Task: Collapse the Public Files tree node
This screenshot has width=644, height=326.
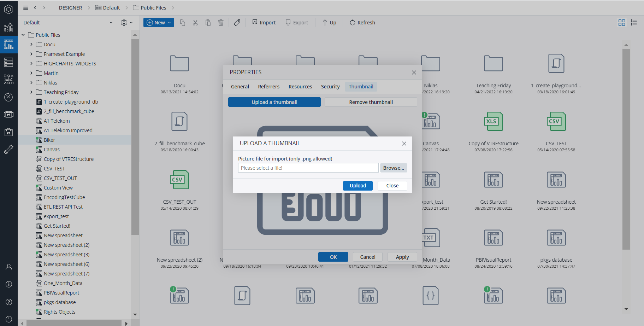Action: 23,35
